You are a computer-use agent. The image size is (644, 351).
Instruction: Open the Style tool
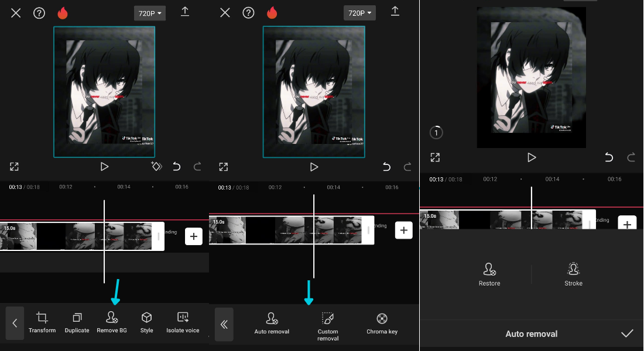click(x=146, y=323)
